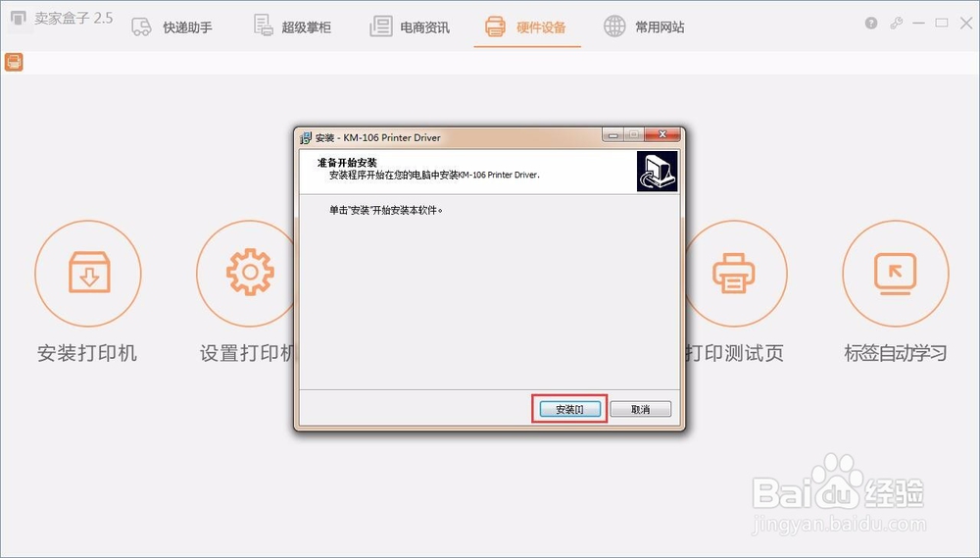Click the 设置打印机 gear icon
Image resolution: width=980 pixels, height=558 pixels.
(250, 273)
